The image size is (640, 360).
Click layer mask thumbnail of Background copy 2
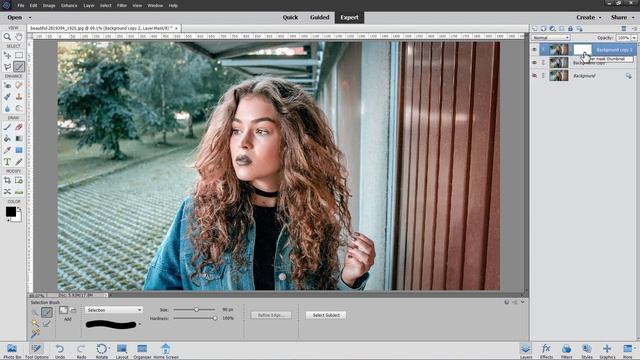582,50
